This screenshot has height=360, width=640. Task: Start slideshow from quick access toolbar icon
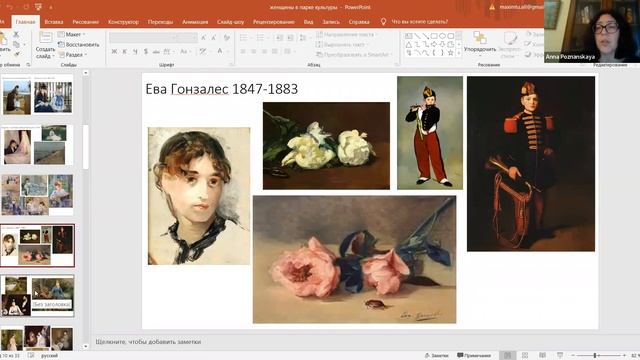[x=38, y=7]
